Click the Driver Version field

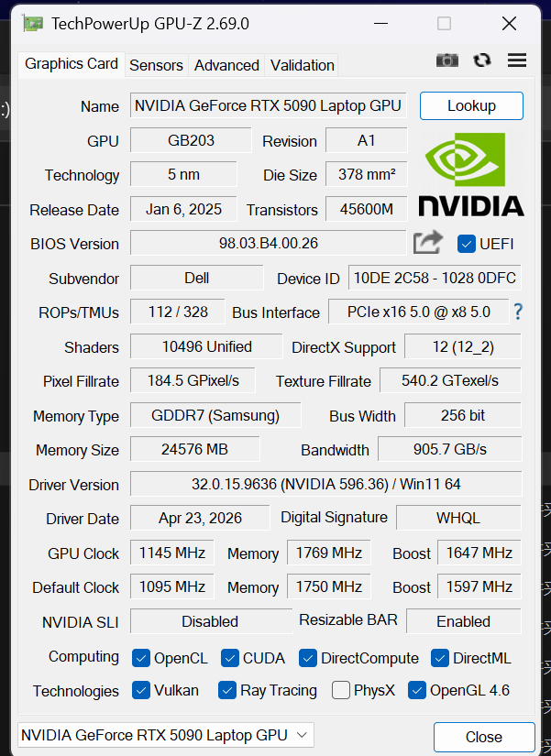point(325,484)
